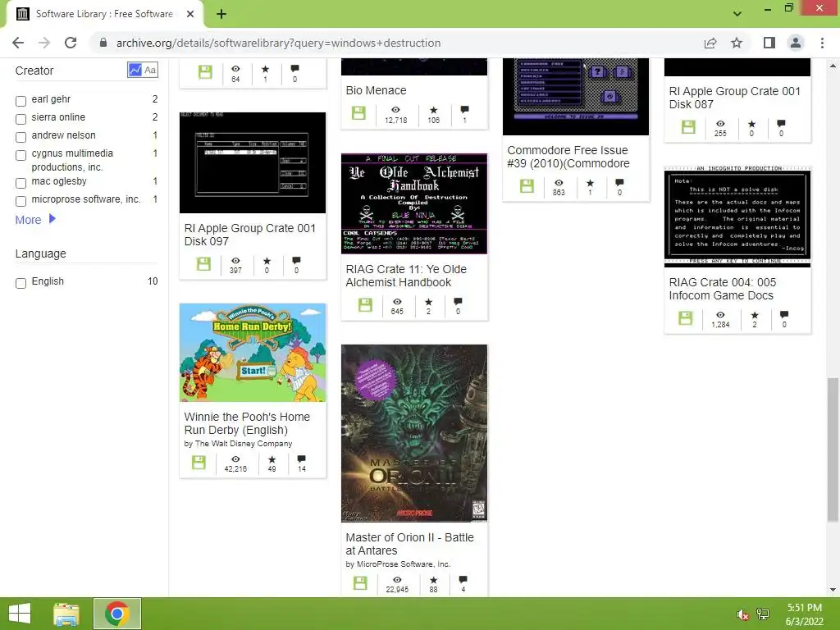Close the Software Library tab
This screenshot has width=840, height=630.
190,14
